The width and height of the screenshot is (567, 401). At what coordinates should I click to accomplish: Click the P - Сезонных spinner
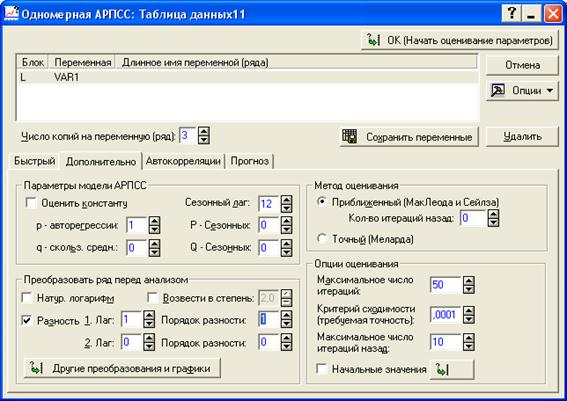pos(286,225)
